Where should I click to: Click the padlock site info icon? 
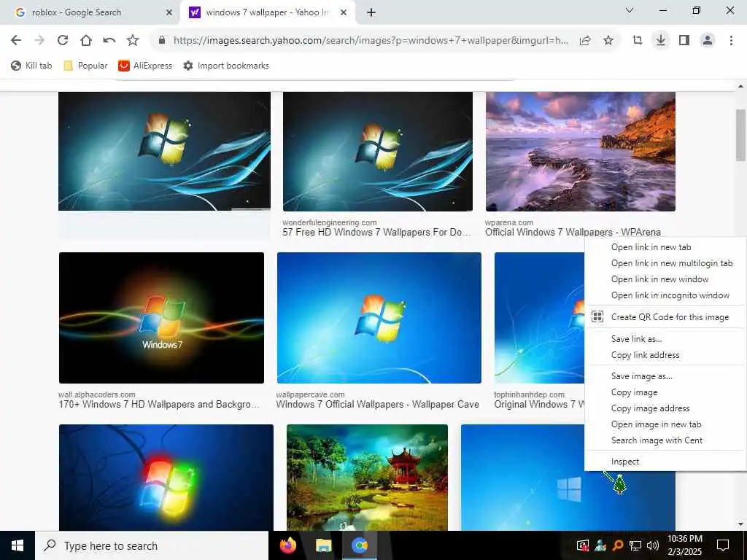point(162,41)
